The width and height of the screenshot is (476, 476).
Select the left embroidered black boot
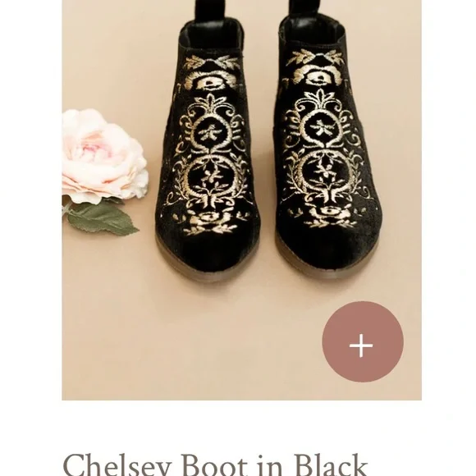pos(208,143)
